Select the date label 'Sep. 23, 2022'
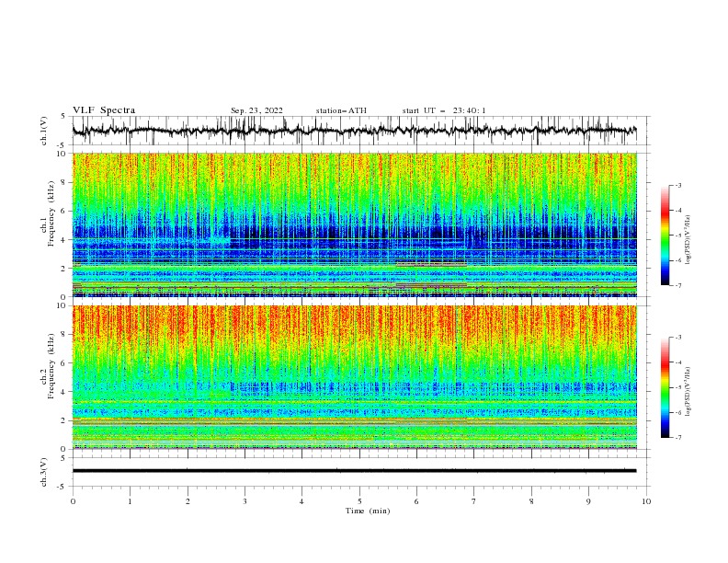 [256, 110]
